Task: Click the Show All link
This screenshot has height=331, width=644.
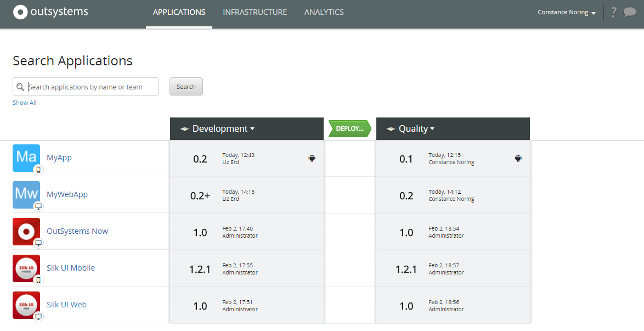Action: [x=24, y=102]
